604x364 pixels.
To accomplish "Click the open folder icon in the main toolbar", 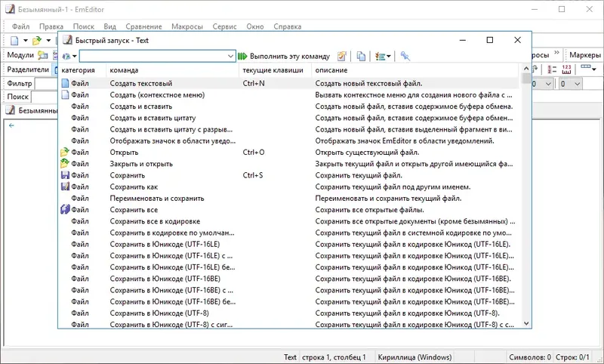I will 36,41.
